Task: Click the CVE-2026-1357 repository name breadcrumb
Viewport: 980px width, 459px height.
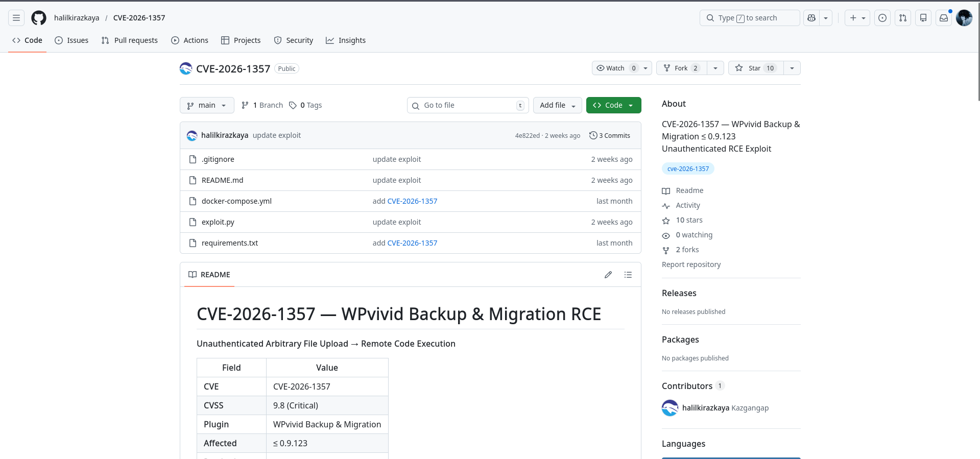Action: click(139, 18)
